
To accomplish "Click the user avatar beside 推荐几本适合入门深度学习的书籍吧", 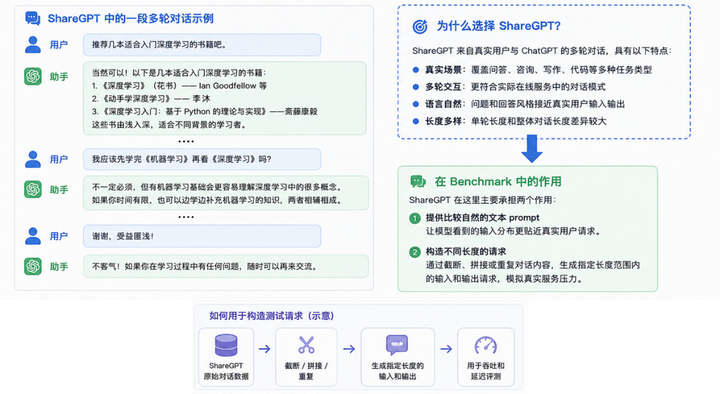I will coord(33,45).
